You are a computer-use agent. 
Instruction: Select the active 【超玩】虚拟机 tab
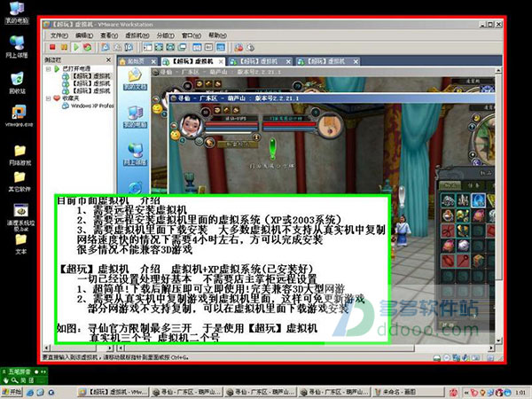click(192, 61)
